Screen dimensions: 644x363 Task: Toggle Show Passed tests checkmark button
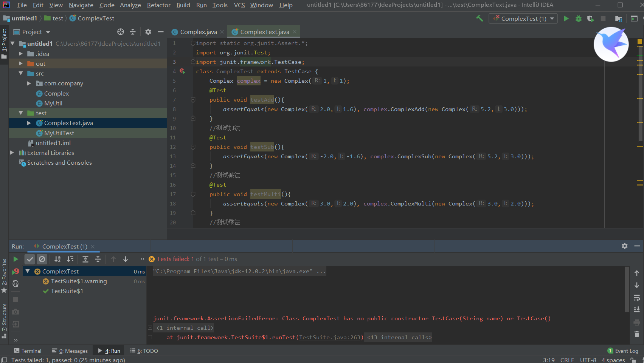point(29,259)
